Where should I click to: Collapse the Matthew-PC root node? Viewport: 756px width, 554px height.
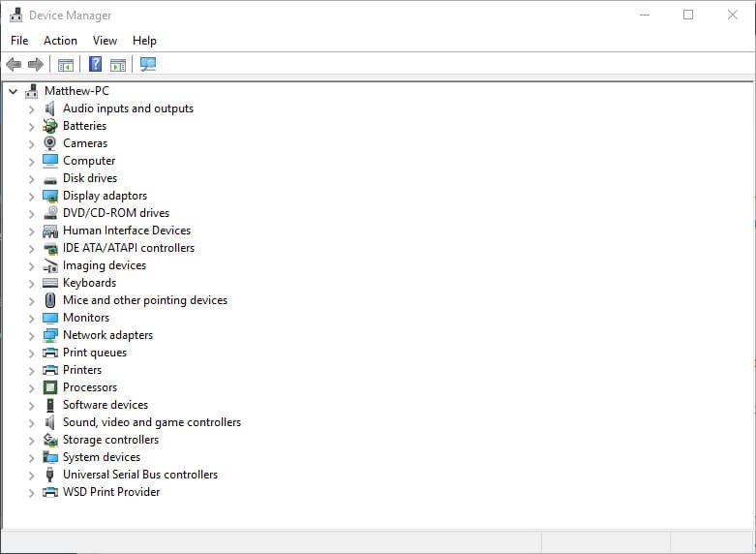click(14, 91)
